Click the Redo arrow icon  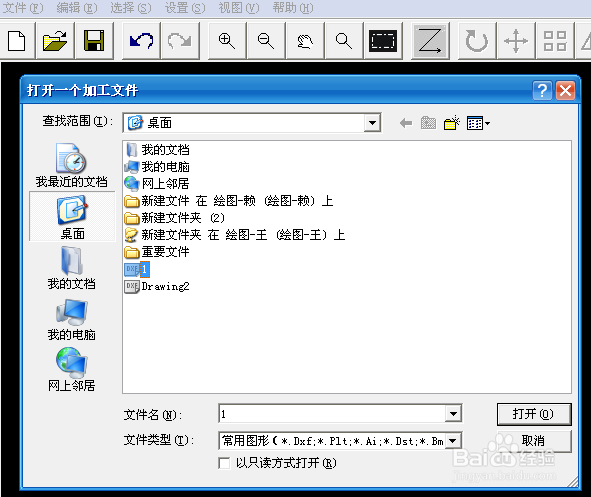180,41
